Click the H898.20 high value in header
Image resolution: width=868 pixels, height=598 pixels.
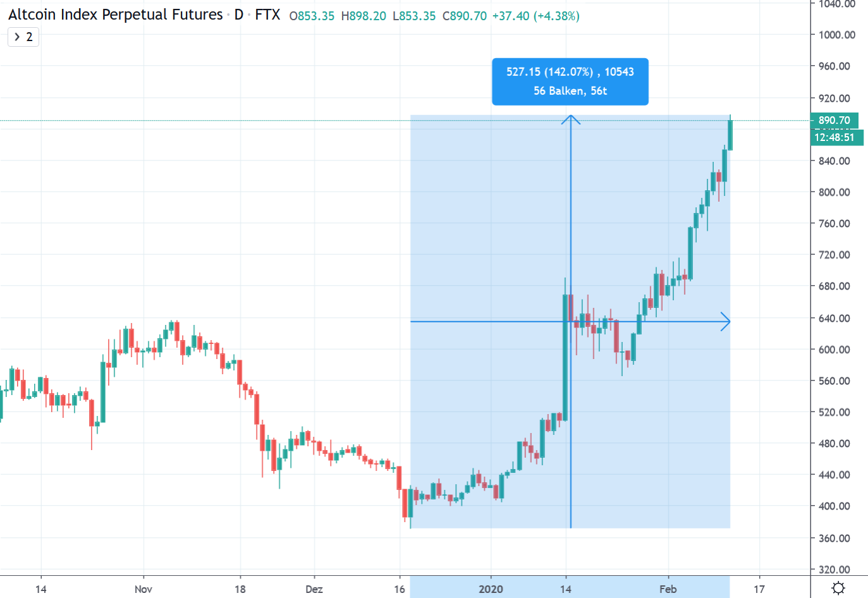364,16
